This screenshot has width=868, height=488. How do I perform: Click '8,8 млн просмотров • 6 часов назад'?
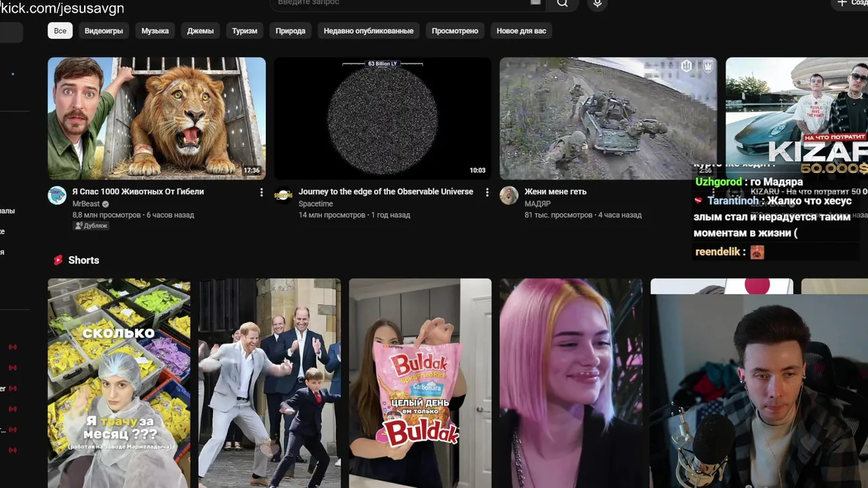134,215
